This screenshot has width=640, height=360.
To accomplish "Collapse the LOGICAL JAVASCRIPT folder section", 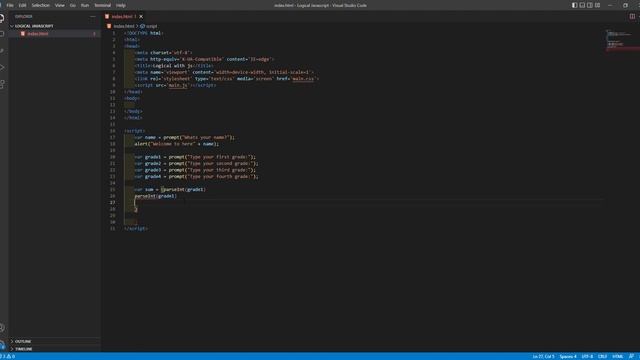I will (x=34, y=26).
